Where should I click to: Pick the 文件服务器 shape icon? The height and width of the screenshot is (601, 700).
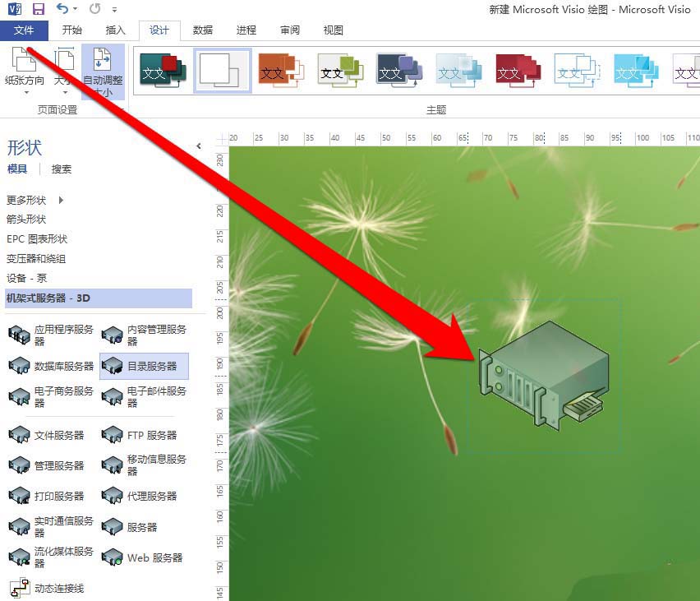click(x=19, y=435)
